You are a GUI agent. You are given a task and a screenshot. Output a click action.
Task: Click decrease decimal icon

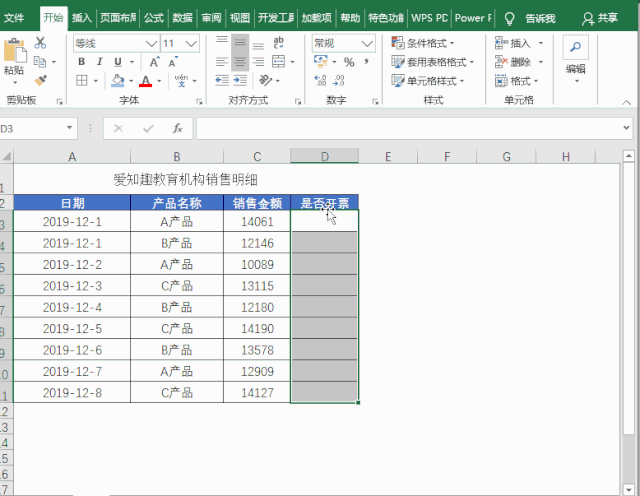click(x=339, y=80)
